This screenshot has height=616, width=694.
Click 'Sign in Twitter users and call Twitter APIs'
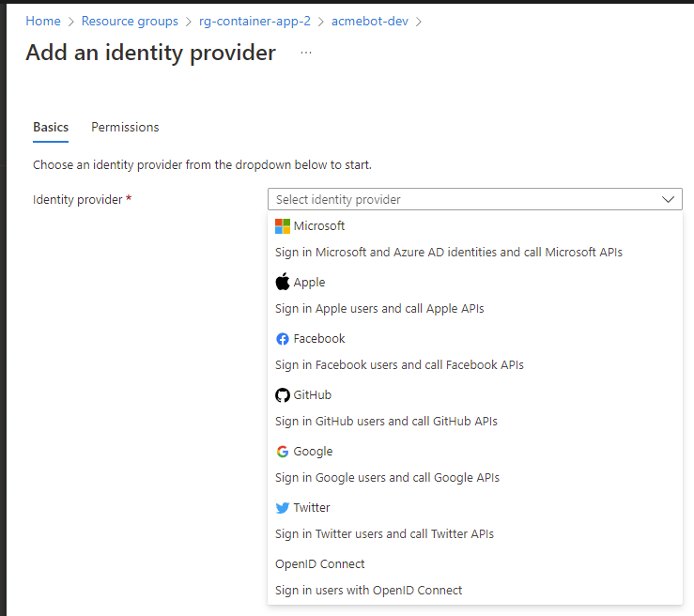[x=384, y=534]
